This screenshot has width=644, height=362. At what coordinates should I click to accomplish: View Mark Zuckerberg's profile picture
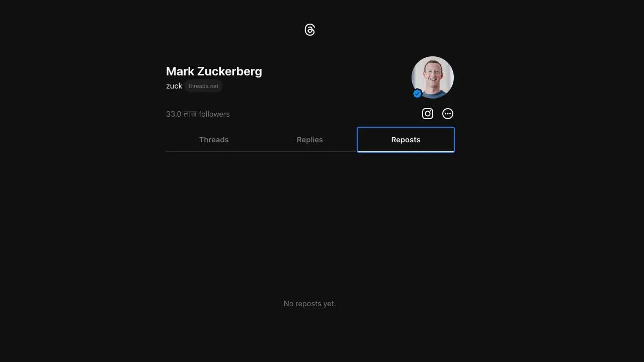[433, 77]
